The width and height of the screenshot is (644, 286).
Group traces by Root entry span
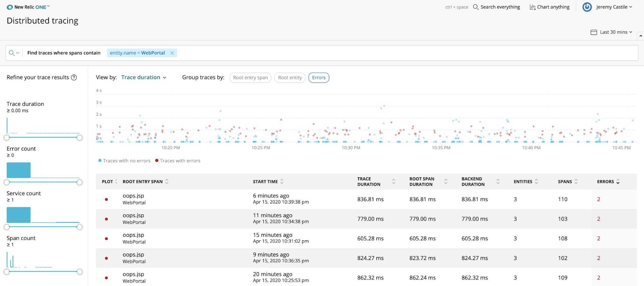coord(250,78)
